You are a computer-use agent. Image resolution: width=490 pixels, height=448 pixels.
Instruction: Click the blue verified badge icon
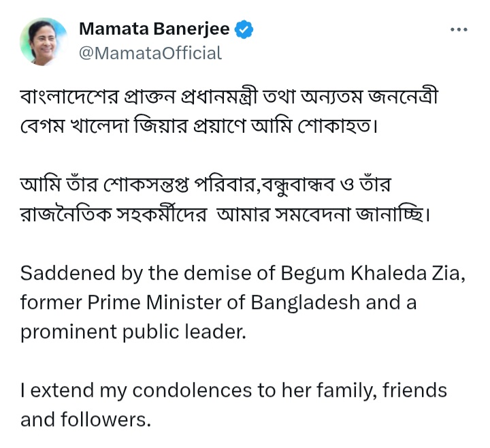click(244, 29)
